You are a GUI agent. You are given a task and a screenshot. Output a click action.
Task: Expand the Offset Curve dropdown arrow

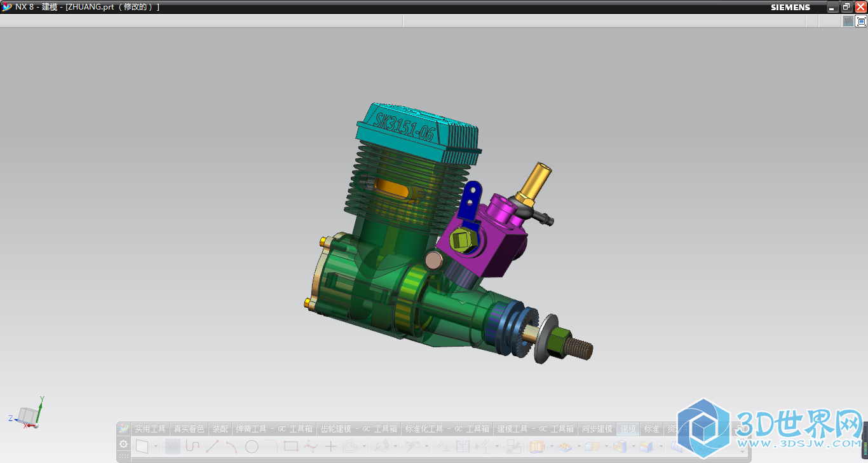(x=364, y=446)
